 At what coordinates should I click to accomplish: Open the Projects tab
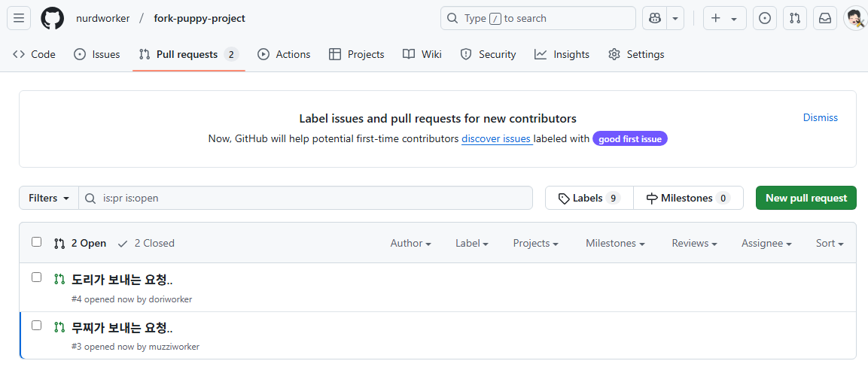pos(357,54)
